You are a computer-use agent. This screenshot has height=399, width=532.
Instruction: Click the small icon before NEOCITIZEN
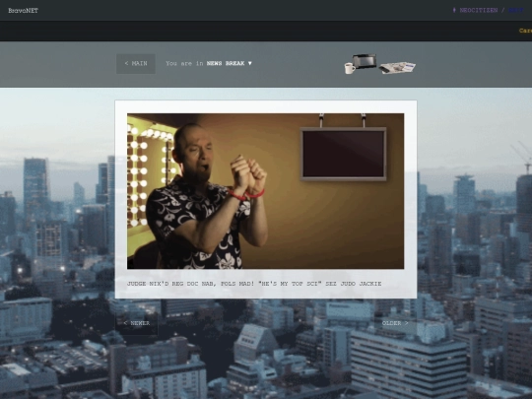[x=454, y=10]
